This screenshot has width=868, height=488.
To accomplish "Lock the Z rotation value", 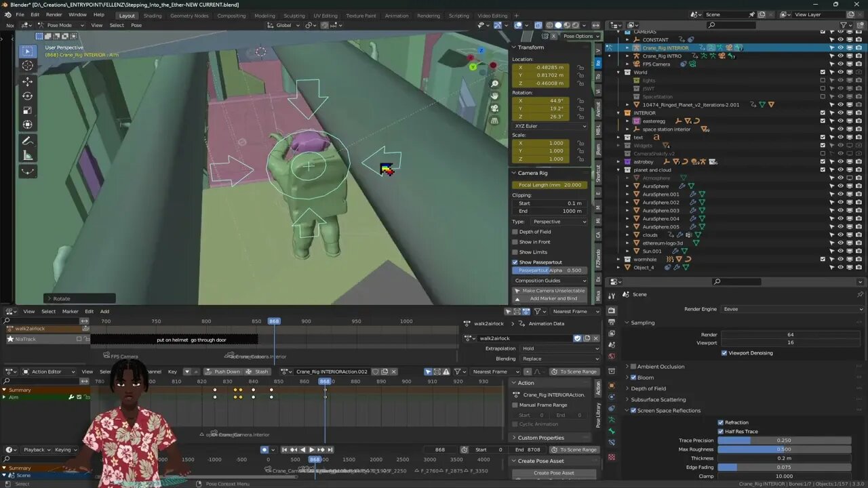I will [580, 117].
